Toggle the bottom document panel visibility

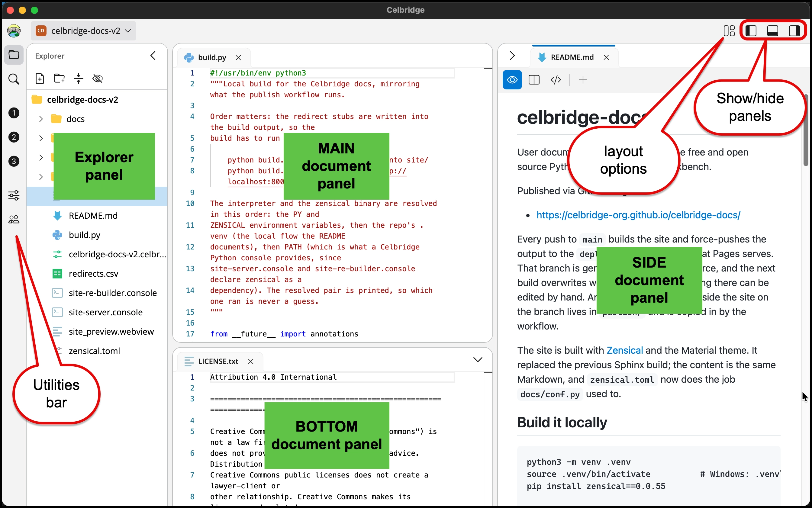point(773,31)
